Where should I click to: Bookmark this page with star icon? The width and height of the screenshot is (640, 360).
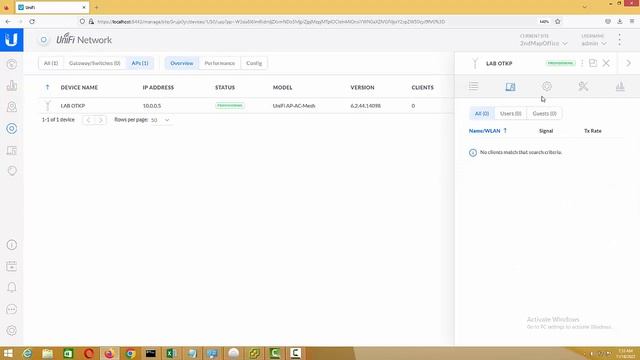[x=558, y=21]
